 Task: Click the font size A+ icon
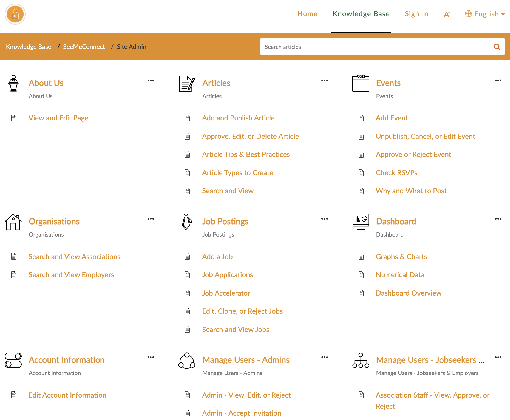coord(447,14)
